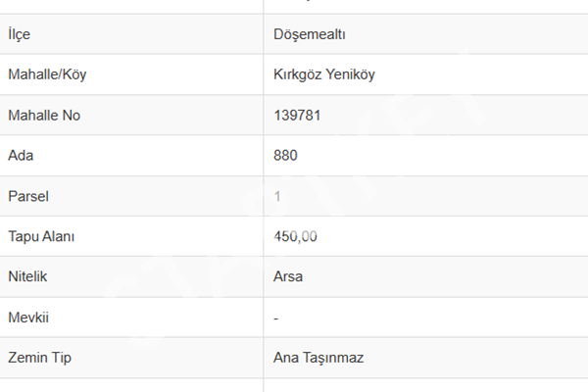The width and height of the screenshot is (588, 392).
Task: Click the Ada label cell
Action: (19, 155)
